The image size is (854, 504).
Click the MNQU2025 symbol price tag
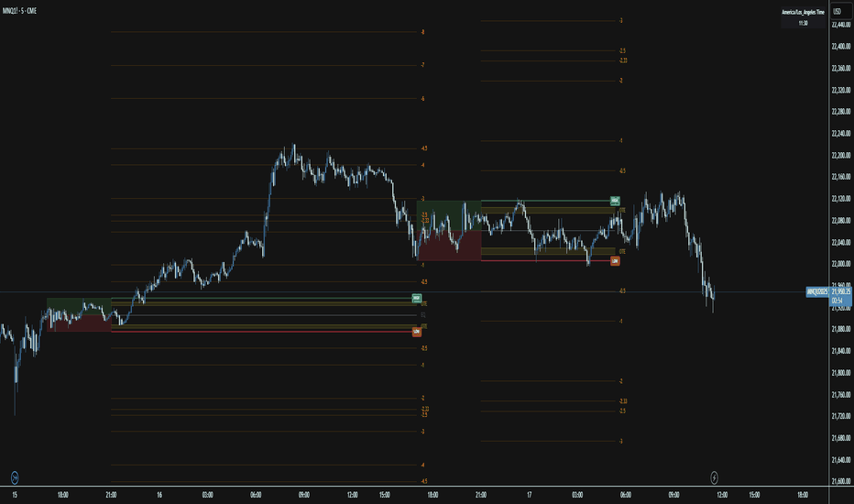point(817,292)
